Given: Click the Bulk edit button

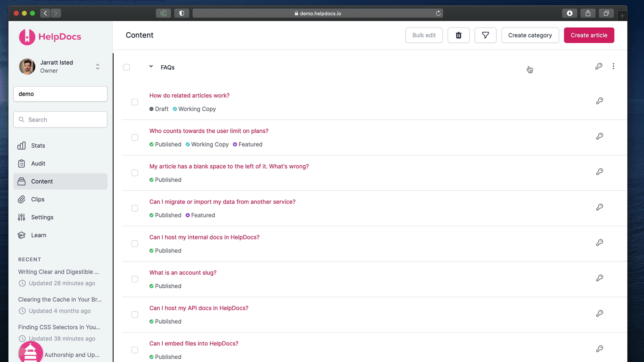Looking at the screenshot, I should pos(424,35).
